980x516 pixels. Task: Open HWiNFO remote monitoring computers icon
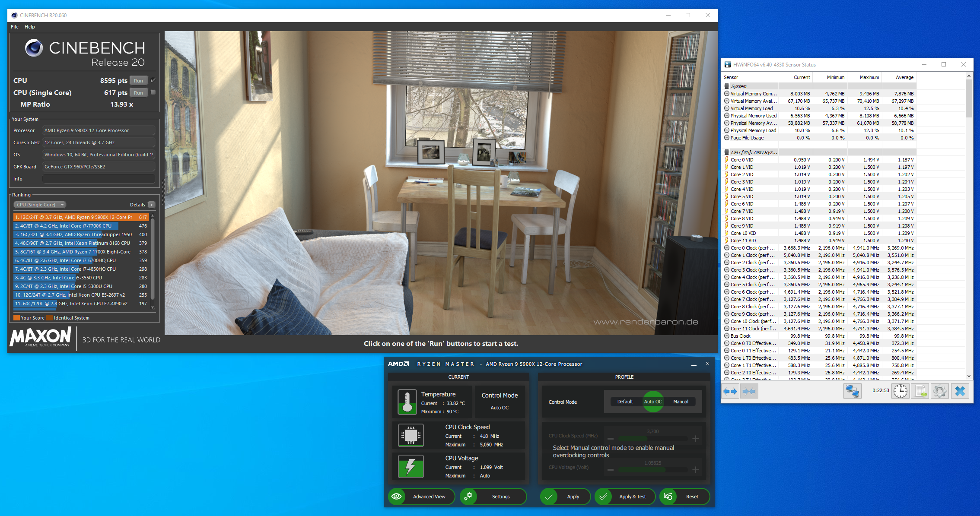tap(852, 391)
